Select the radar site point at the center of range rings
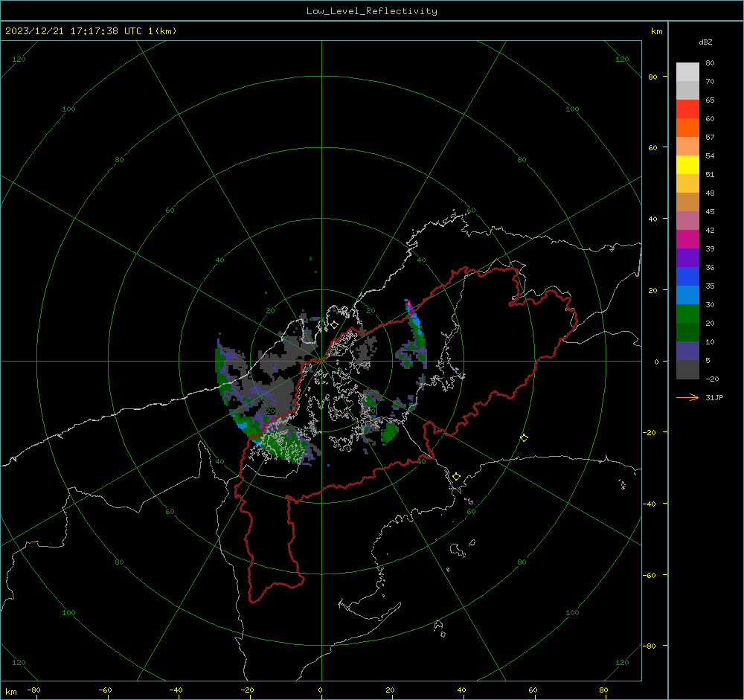 [x=321, y=362]
